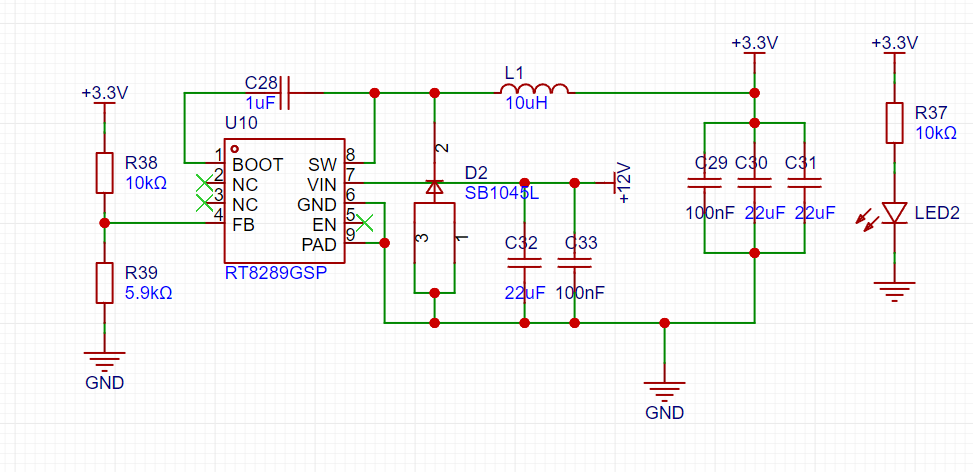Click the EN pin name
This screenshot has height=472, width=973.
click(x=326, y=225)
